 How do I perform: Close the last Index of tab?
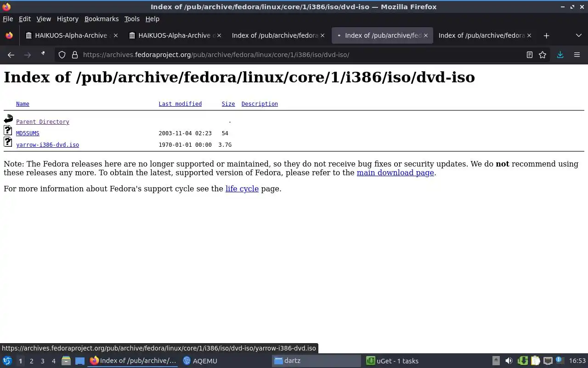529,35
